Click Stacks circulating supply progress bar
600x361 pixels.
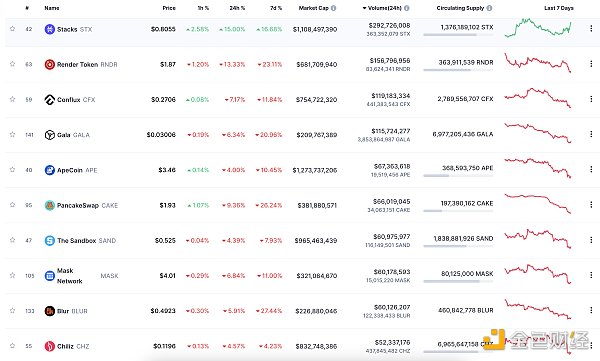tap(458, 35)
